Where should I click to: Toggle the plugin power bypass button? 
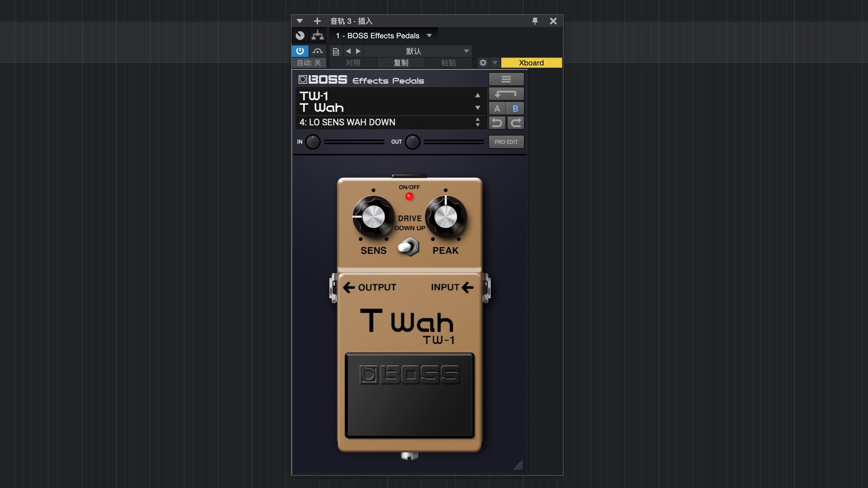[x=300, y=51]
